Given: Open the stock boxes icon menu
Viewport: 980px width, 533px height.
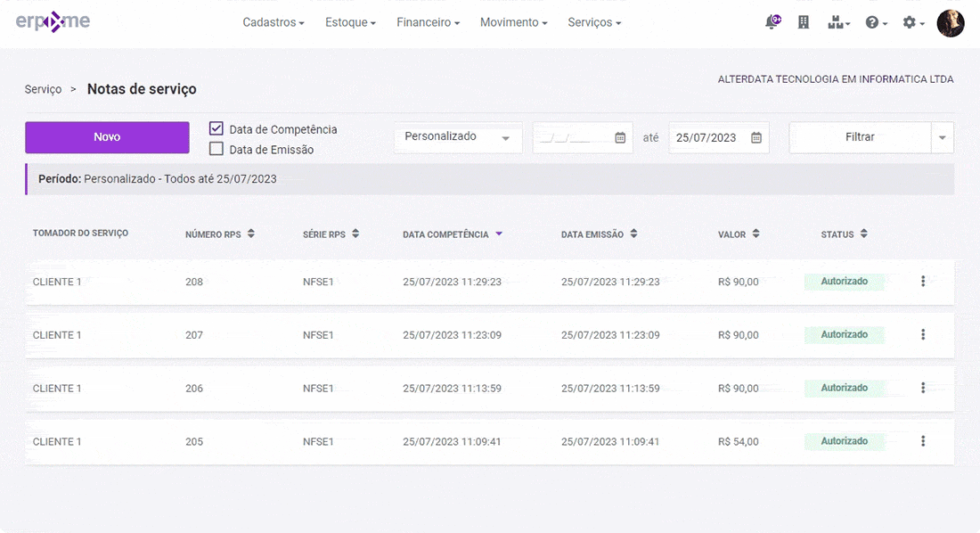Looking at the screenshot, I should (x=838, y=22).
